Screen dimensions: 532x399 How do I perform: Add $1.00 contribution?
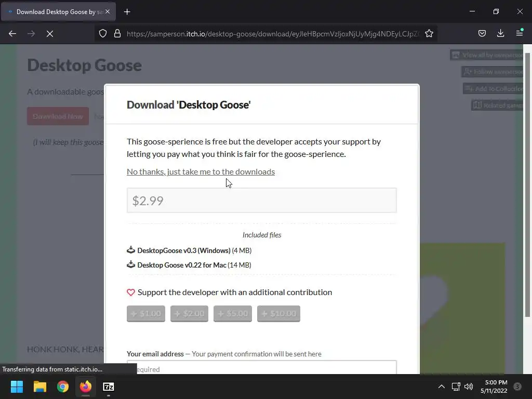(146, 313)
